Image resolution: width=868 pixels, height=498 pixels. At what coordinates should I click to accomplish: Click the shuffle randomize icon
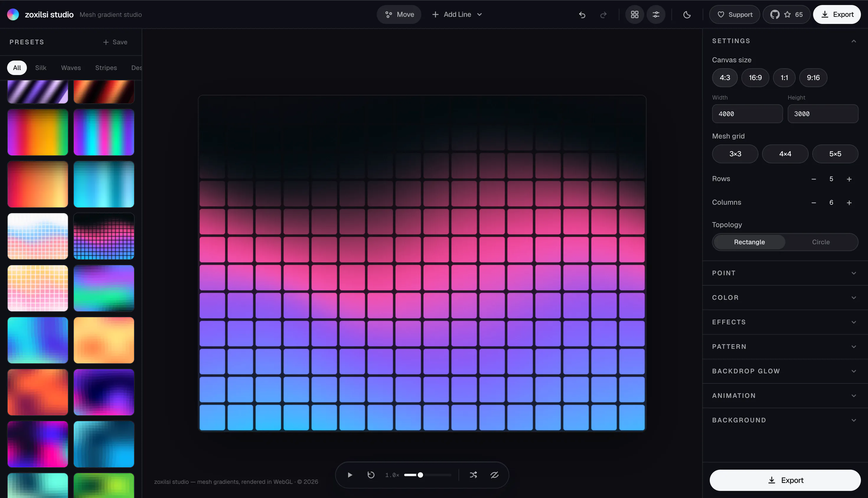tap(473, 475)
